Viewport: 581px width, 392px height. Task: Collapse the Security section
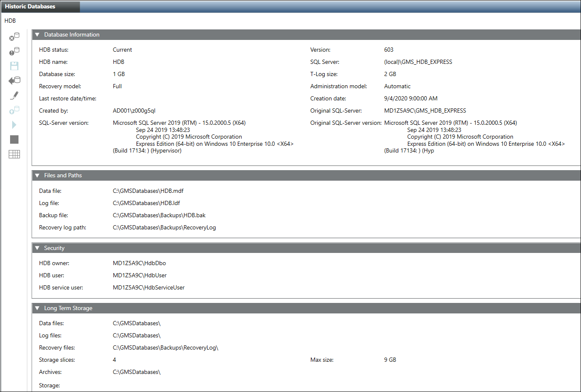click(x=37, y=248)
